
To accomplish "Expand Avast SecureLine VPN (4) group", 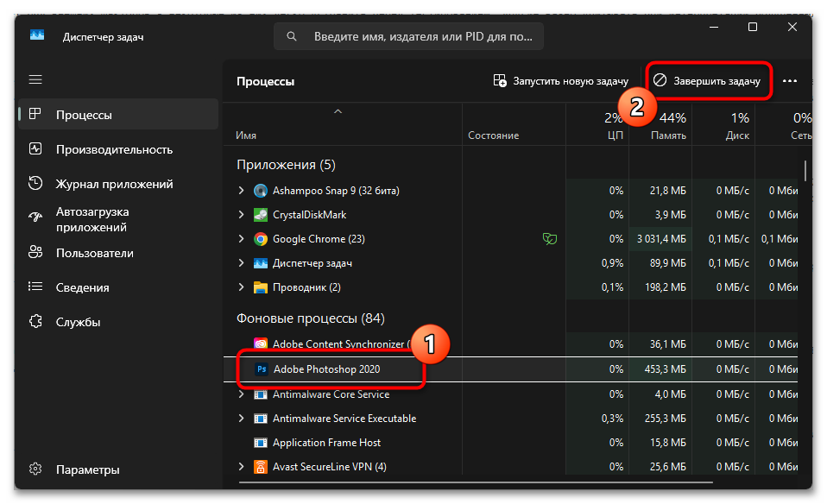I will coord(242,467).
